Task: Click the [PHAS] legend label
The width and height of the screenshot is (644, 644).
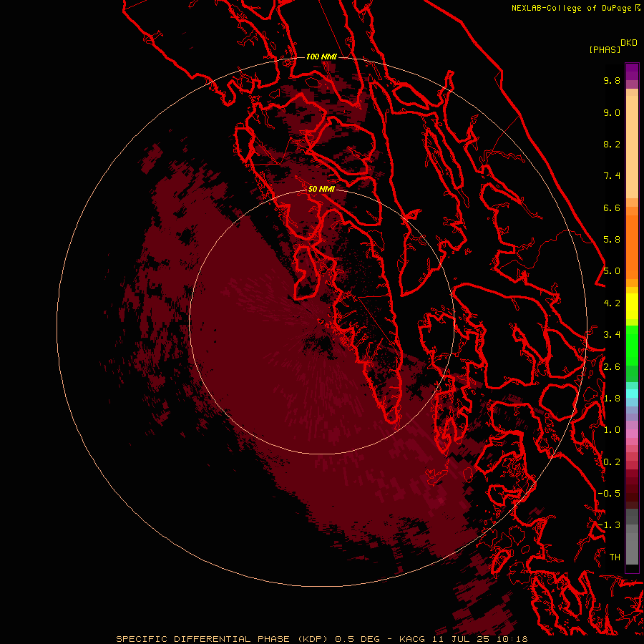Action: 605,49
